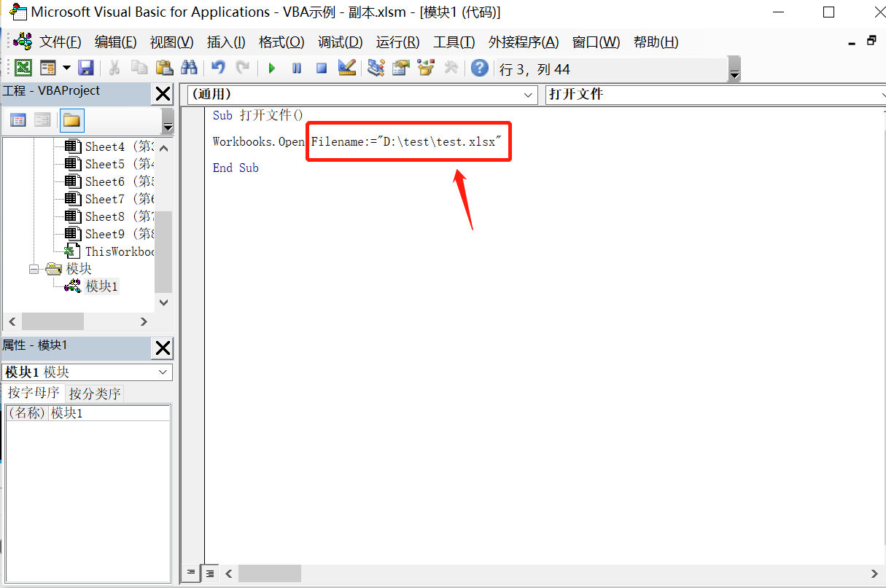Click the Redo arrow icon
The image size is (886, 588).
click(243, 68)
